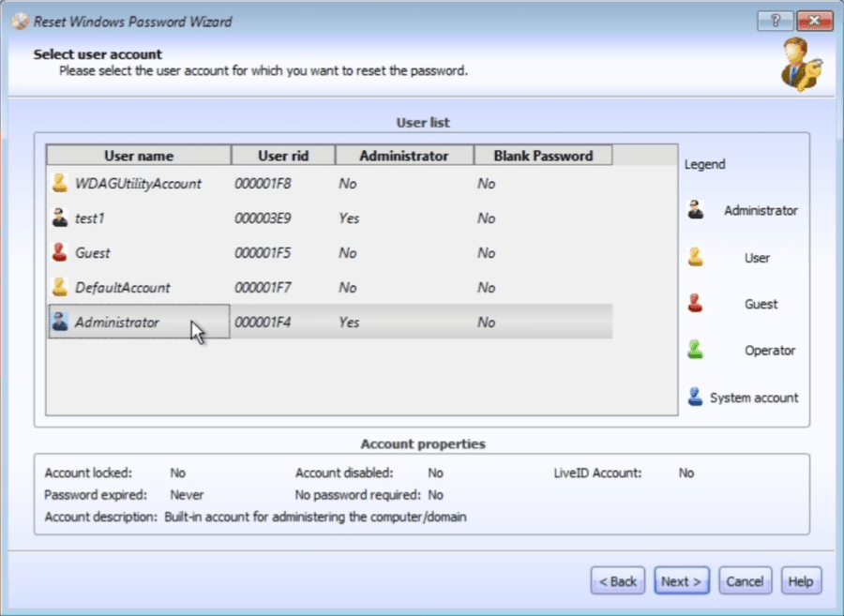Click the Administrator legend icon
This screenshot has width=844, height=616.
pyautogui.click(x=696, y=210)
